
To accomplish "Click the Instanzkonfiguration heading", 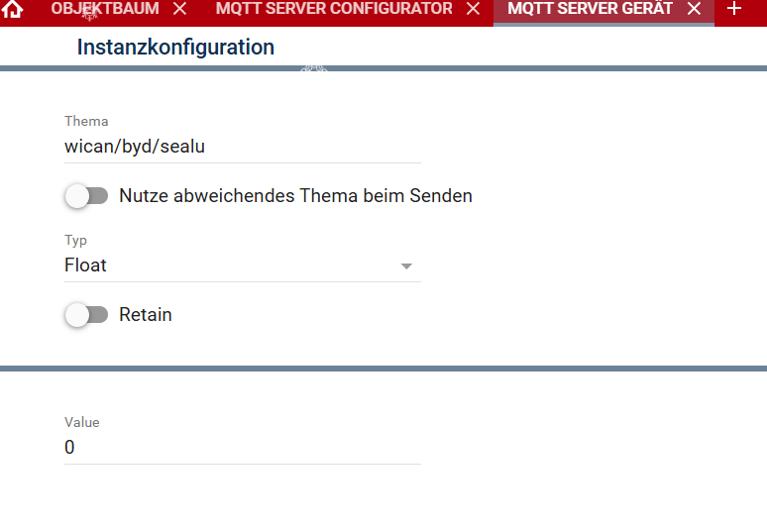I will (175, 48).
